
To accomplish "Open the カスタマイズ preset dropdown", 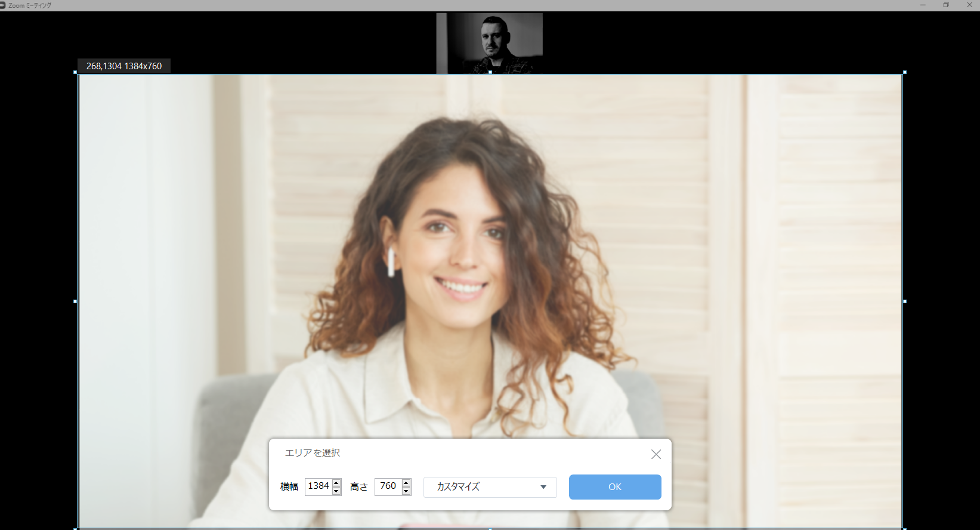I will pyautogui.click(x=490, y=487).
